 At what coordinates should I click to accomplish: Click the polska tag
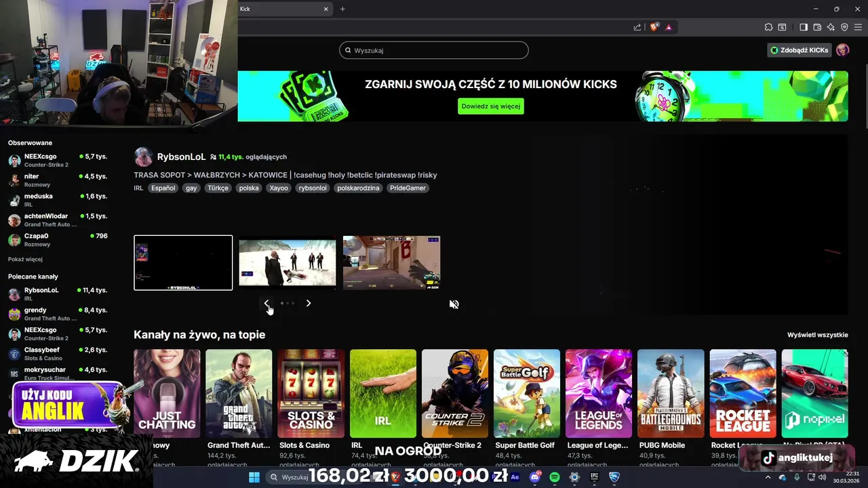(x=249, y=188)
